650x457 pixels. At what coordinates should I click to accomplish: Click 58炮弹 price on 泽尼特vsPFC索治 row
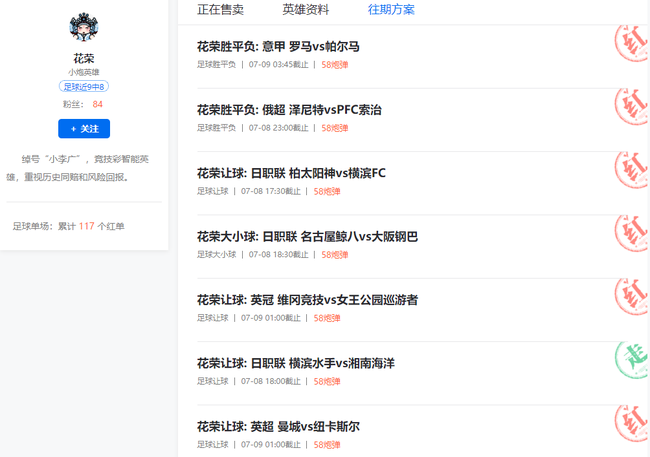pos(335,128)
